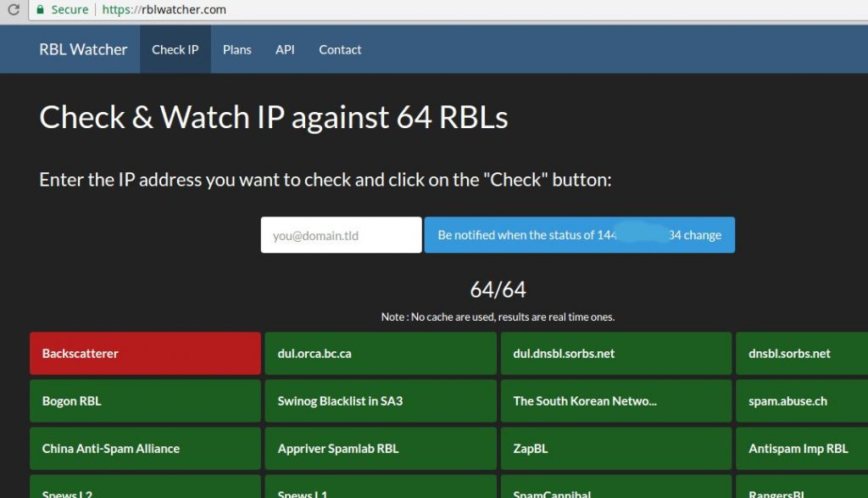Image resolution: width=868 pixels, height=498 pixels.
Task: Go to the API page
Action: pos(285,49)
